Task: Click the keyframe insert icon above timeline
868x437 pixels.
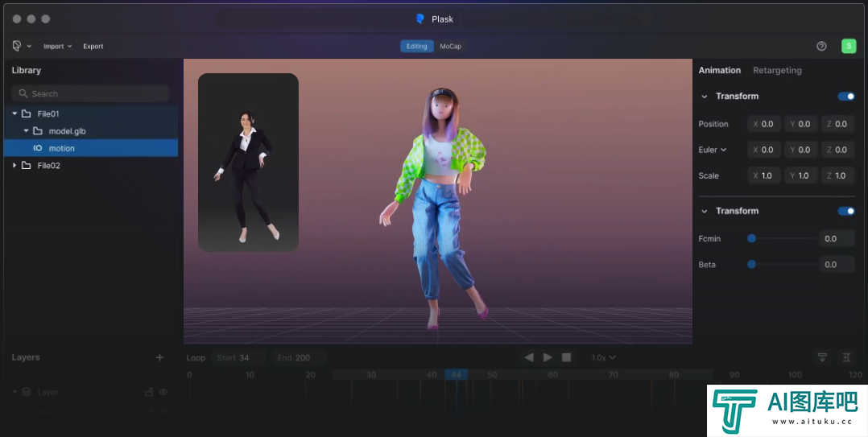Action: coord(822,357)
